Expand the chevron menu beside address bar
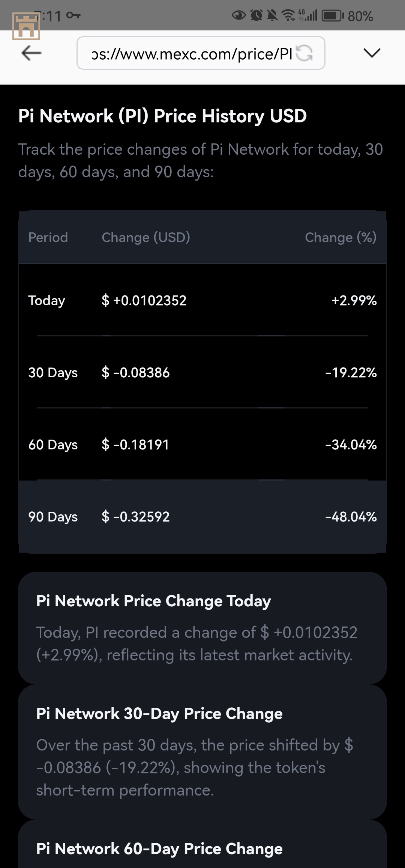This screenshot has width=405, height=868. [372, 53]
